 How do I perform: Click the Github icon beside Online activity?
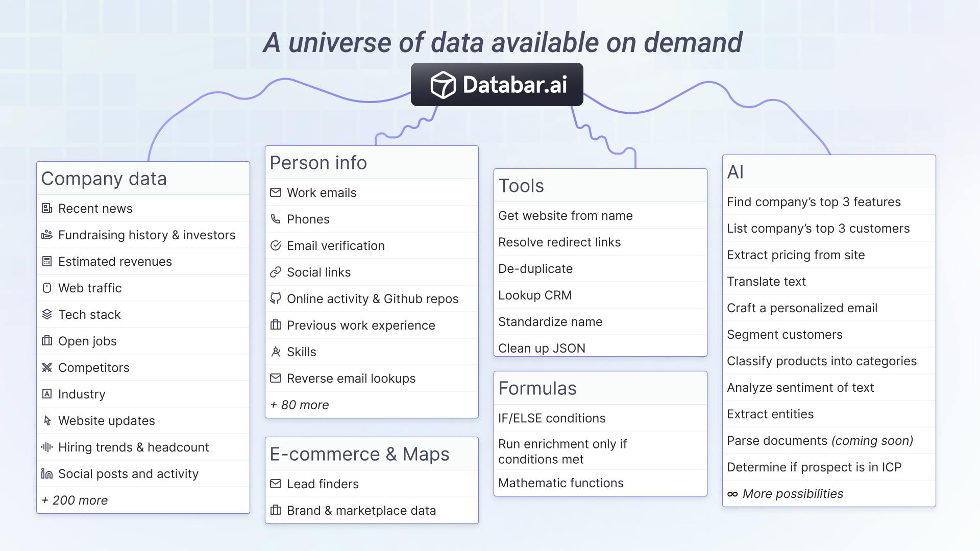point(276,298)
